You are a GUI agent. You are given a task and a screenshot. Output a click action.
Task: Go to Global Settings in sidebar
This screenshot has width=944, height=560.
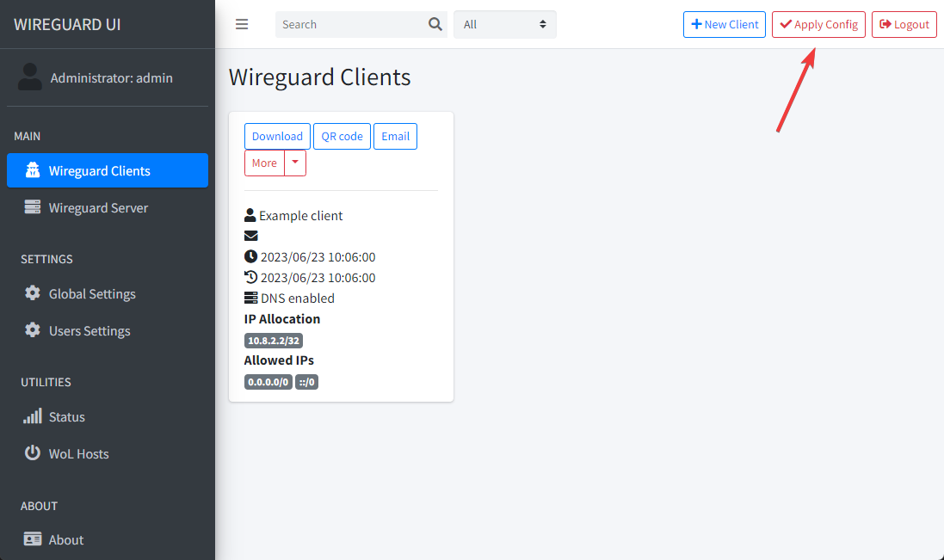coord(108,293)
